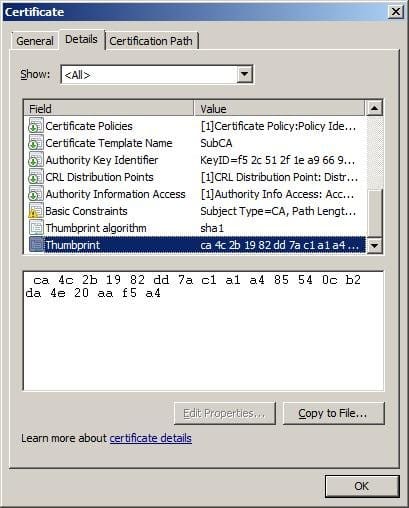The width and height of the screenshot is (409, 508).
Task: Click the field list scrollbar thumb
Action: click(x=374, y=213)
